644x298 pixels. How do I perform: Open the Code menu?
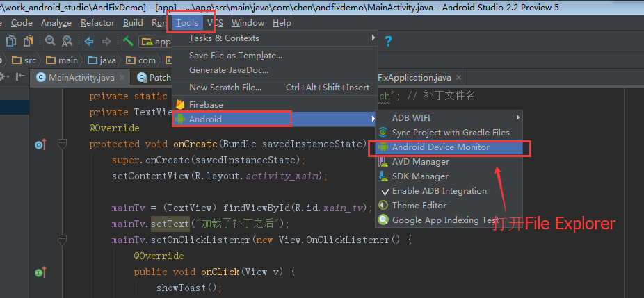22,23
